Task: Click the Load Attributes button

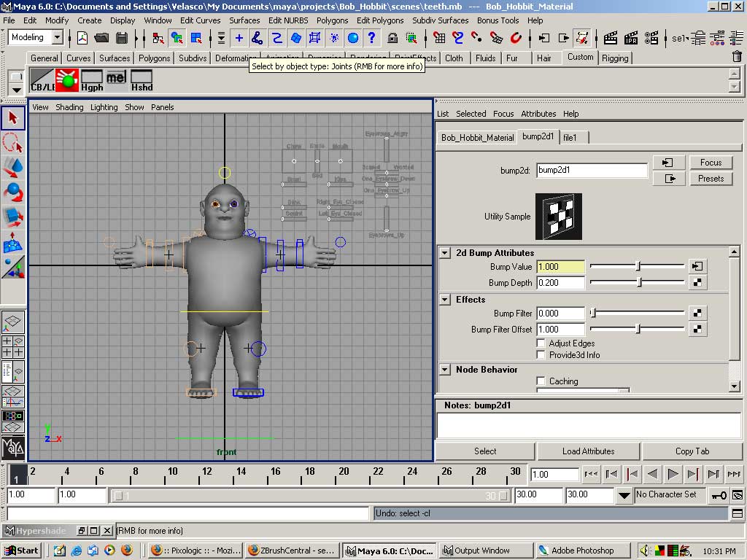Action: click(x=588, y=451)
